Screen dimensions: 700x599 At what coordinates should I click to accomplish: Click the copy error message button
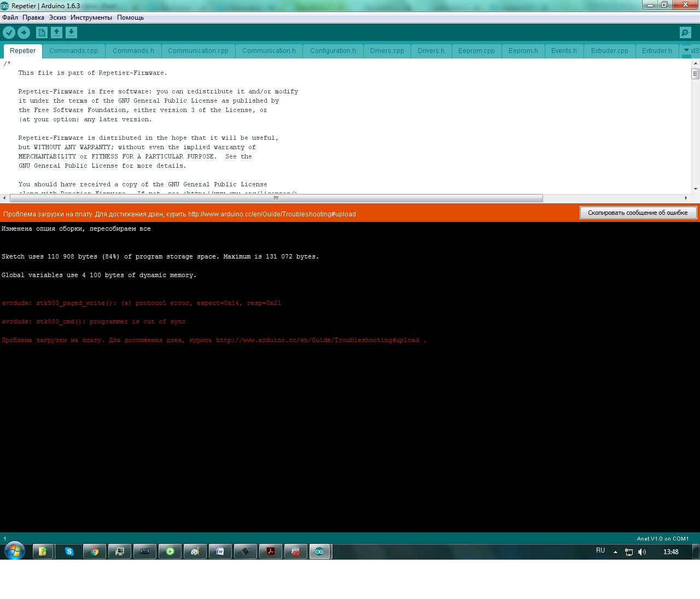(638, 213)
